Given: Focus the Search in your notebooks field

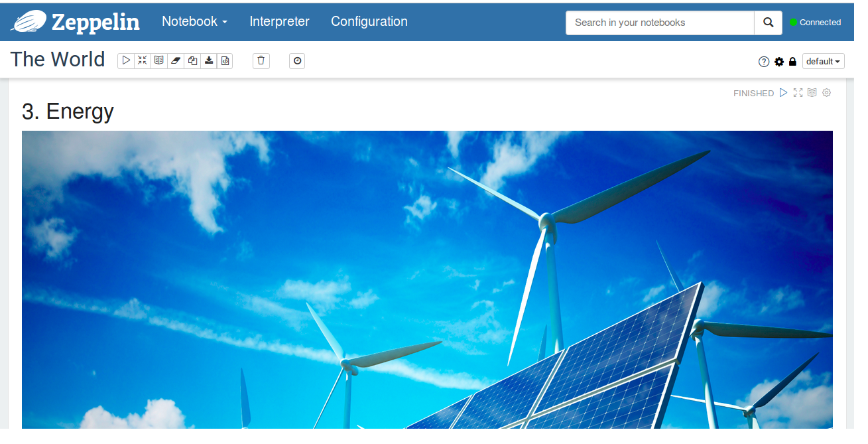Looking at the screenshot, I should tap(660, 23).
